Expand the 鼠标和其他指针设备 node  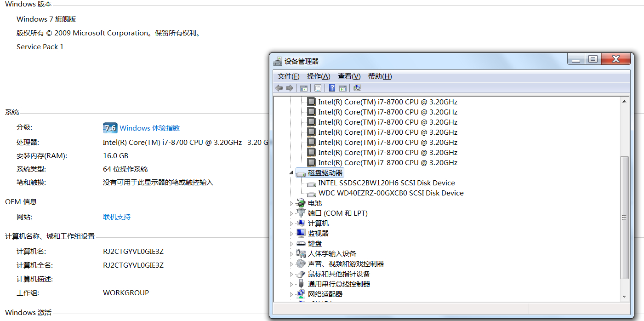[291, 274]
